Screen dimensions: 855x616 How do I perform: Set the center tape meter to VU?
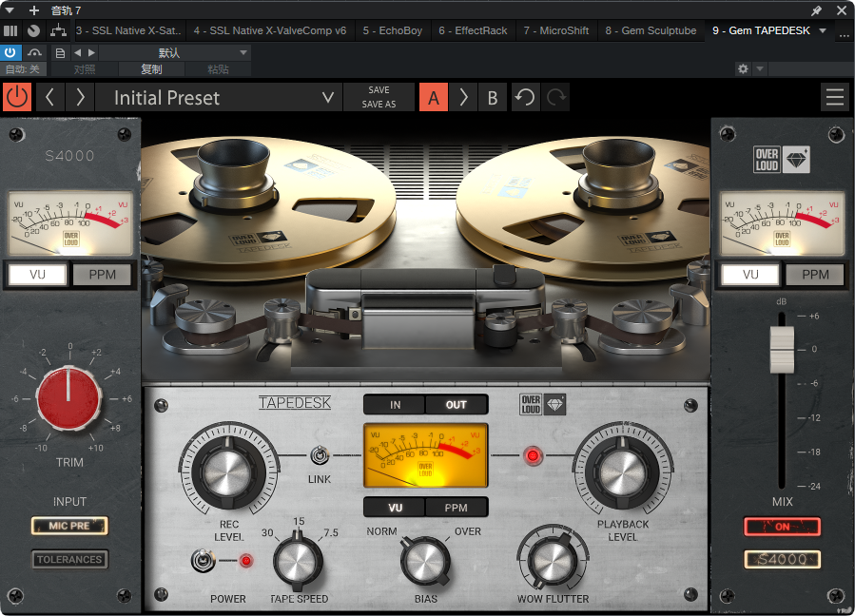click(395, 508)
